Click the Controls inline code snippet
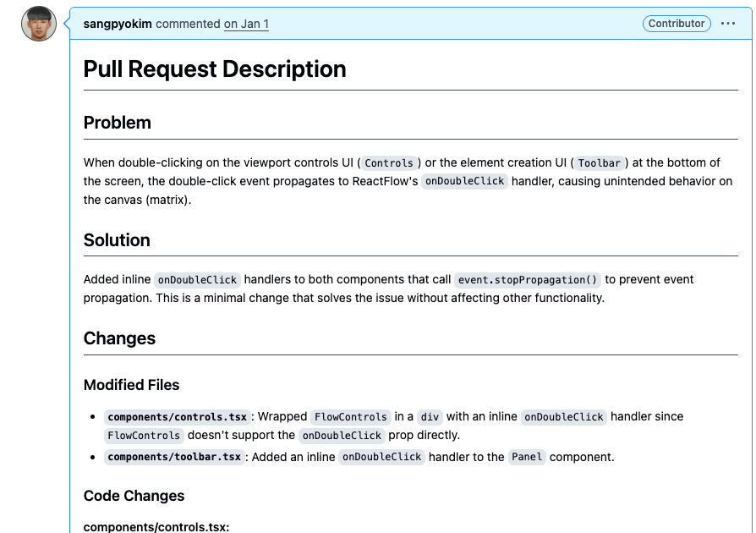This screenshot has width=756, height=533. (x=389, y=163)
